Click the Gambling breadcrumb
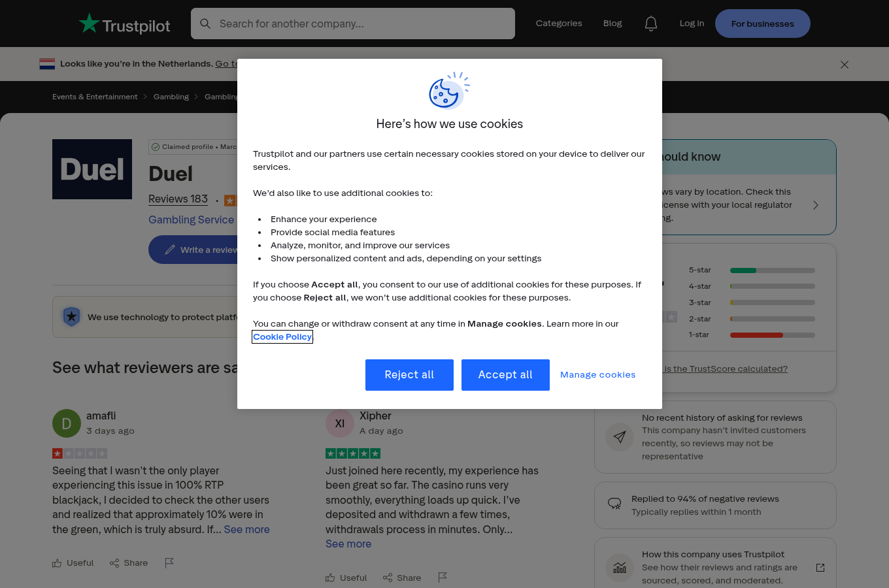889x588 pixels. pyautogui.click(x=171, y=97)
